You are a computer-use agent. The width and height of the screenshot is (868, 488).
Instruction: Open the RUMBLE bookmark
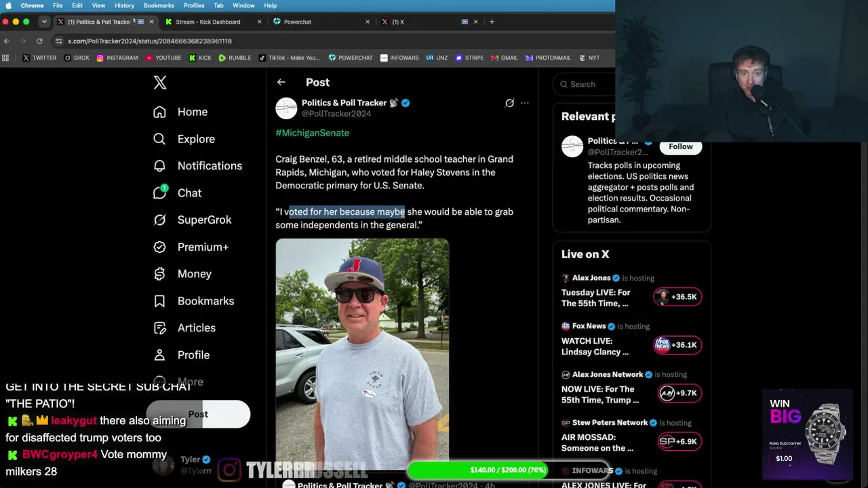[x=235, y=58]
